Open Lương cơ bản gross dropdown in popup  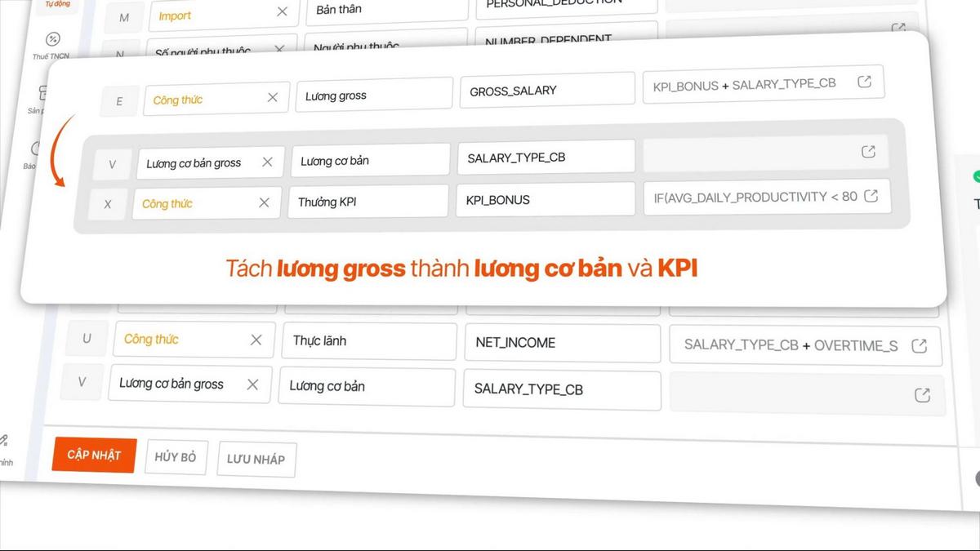point(211,162)
